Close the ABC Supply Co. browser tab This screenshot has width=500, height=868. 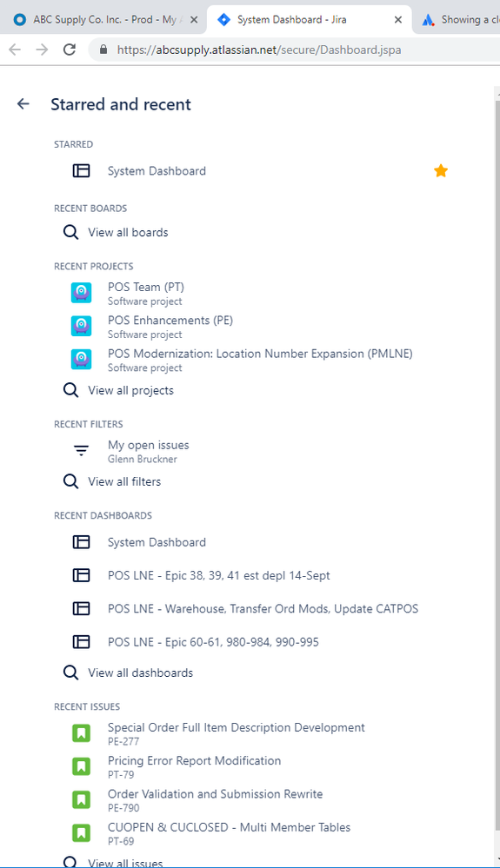(194, 20)
